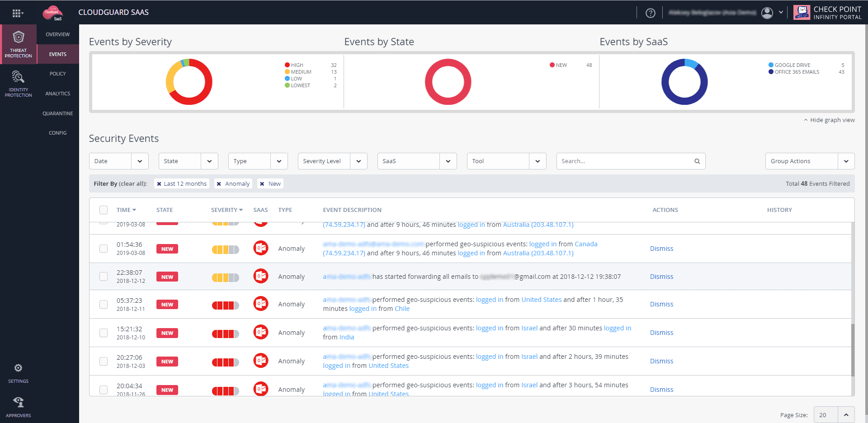
Task: Remove the Anomaly filter chip
Action: pyautogui.click(x=219, y=184)
